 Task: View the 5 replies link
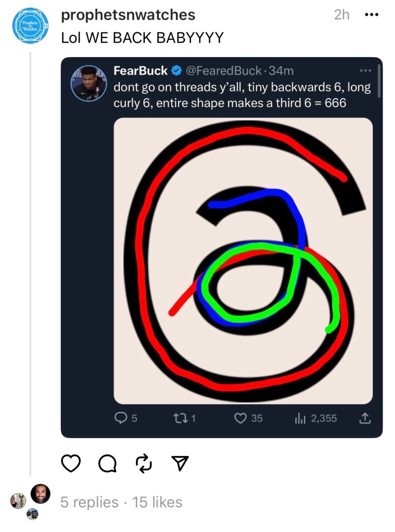pyautogui.click(x=89, y=502)
